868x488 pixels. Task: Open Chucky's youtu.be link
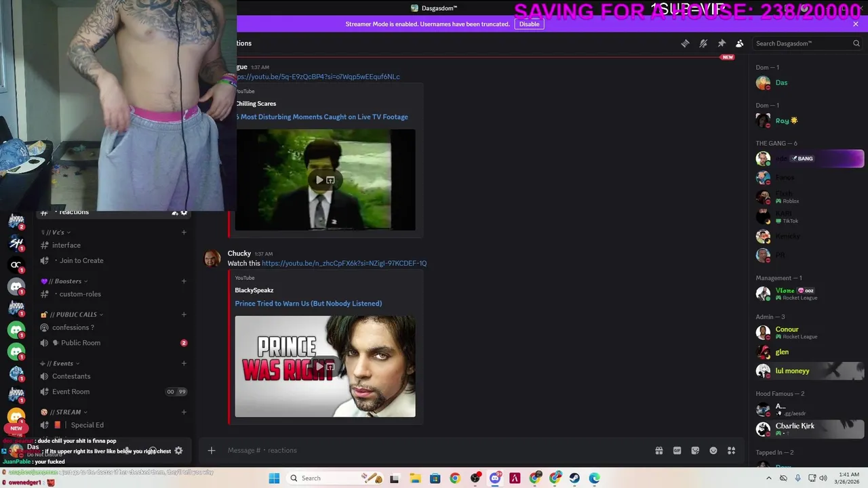click(344, 263)
